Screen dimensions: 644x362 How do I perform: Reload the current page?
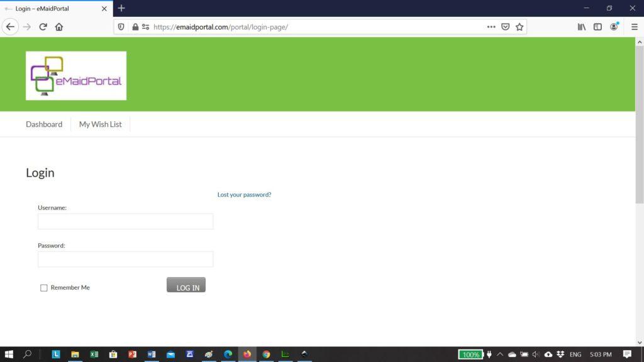click(43, 27)
